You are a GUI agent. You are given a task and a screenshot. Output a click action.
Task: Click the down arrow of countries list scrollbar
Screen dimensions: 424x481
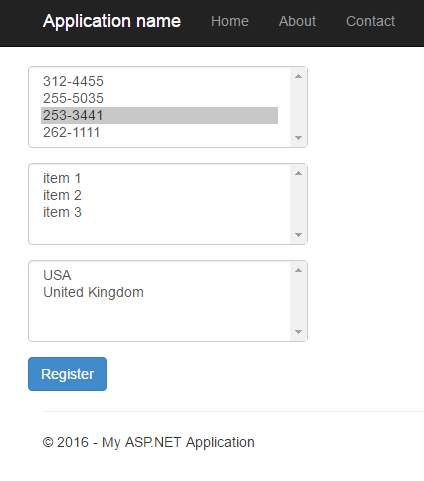[x=298, y=332]
